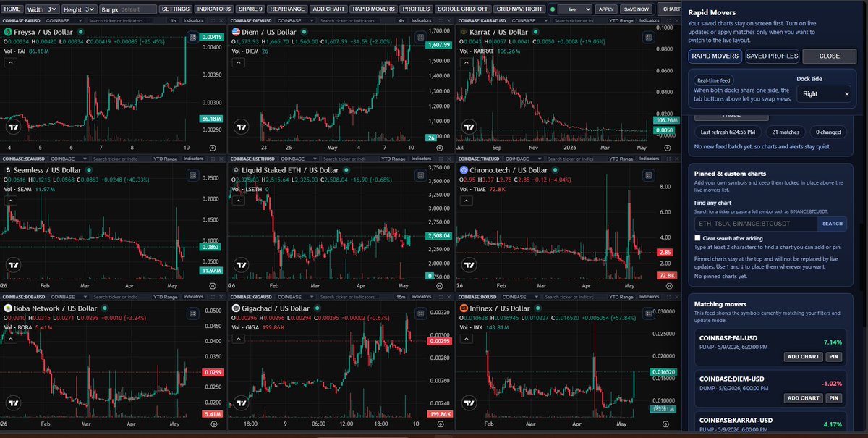The width and height of the screenshot is (868, 438).
Task: Select the 1h interval on Freysa chart
Action: click(x=174, y=20)
